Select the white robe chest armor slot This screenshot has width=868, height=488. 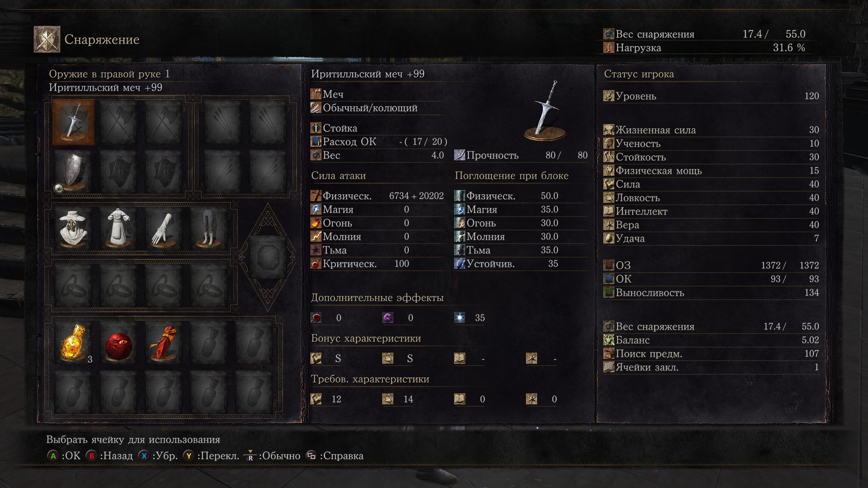[x=118, y=228]
